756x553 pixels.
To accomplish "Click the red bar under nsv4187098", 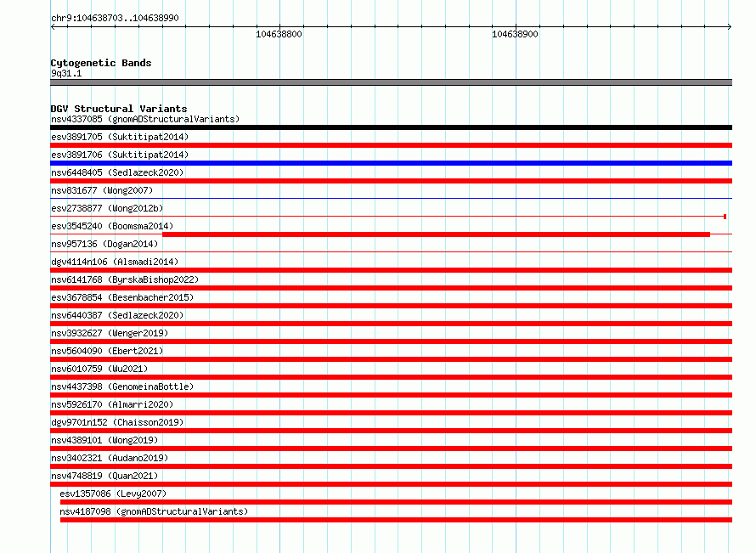I will 397,520.
